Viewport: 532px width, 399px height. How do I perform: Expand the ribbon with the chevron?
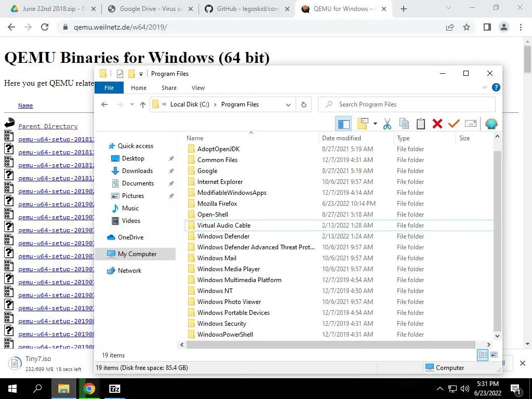(485, 87)
